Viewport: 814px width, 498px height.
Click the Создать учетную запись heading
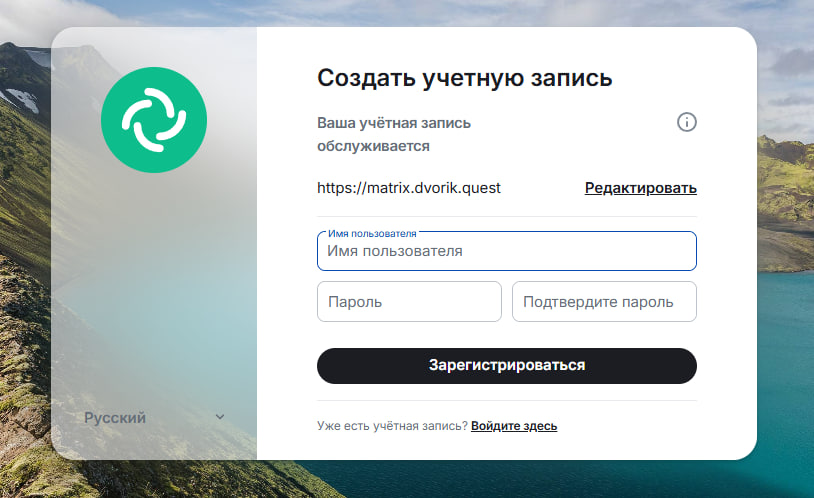465,78
